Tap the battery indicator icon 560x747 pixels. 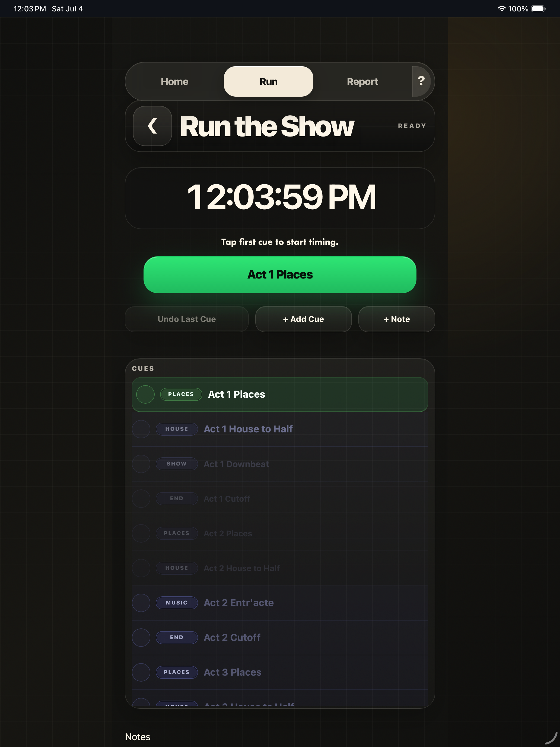pyautogui.click(x=538, y=9)
